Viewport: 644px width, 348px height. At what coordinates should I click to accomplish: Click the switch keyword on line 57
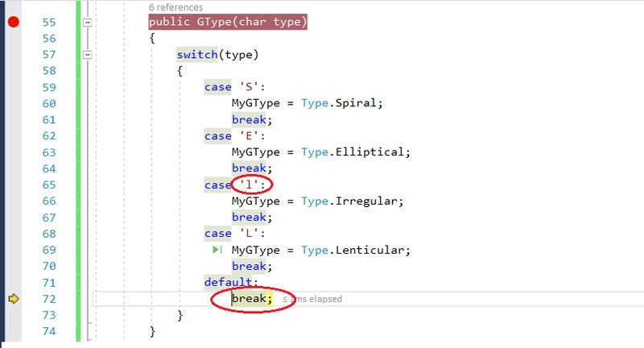click(x=197, y=55)
